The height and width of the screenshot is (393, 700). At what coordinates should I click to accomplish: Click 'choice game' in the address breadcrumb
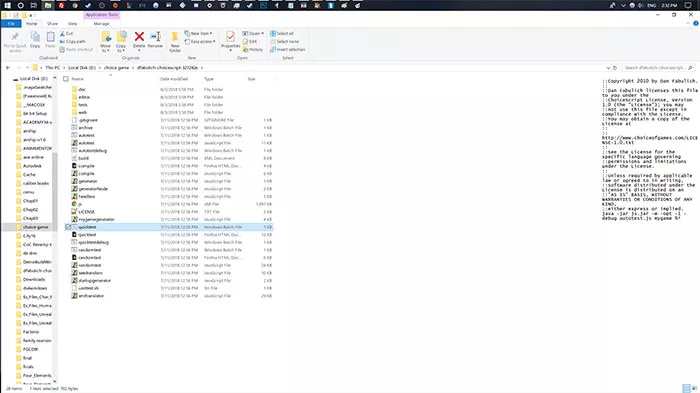tap(116, 68)
